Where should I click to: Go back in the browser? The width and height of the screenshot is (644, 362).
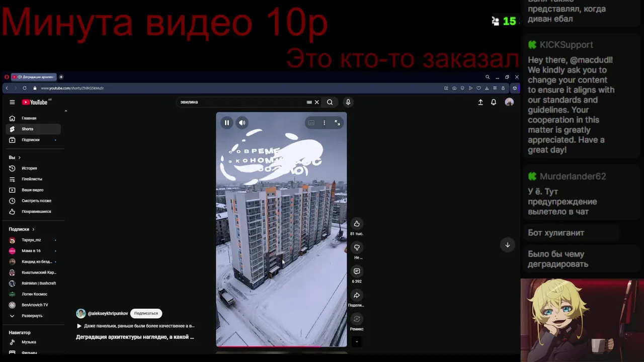click(x=7, y=88)
